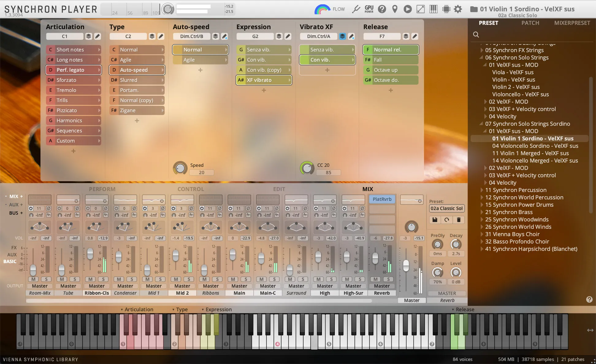Delete the mixer preset with the trash icon
This screenshot has width=596, height=364.
tap(459, 220)
